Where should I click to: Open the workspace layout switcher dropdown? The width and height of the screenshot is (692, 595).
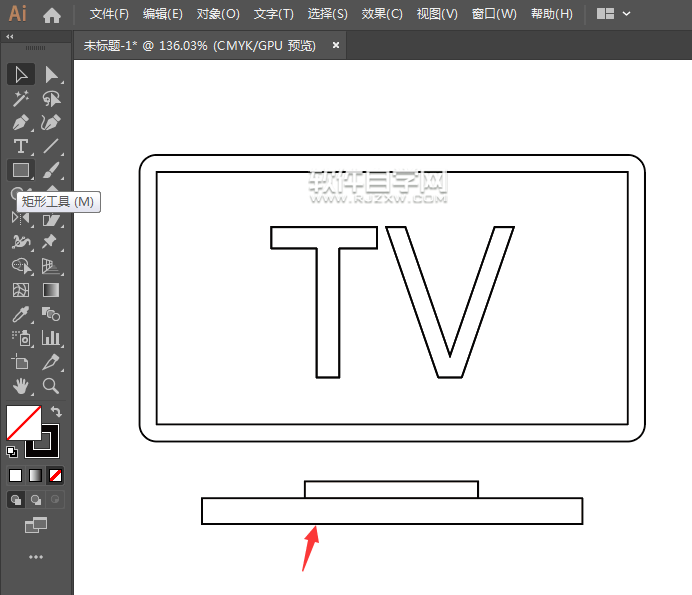click(x=614, y=14)
